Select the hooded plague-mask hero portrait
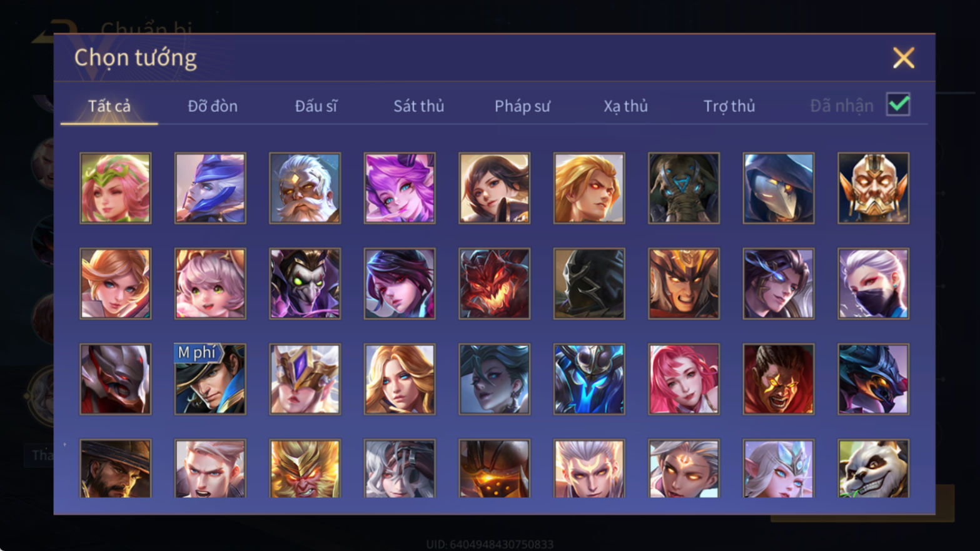The height and width of the screenshot is (551, 980). point(779,188)
